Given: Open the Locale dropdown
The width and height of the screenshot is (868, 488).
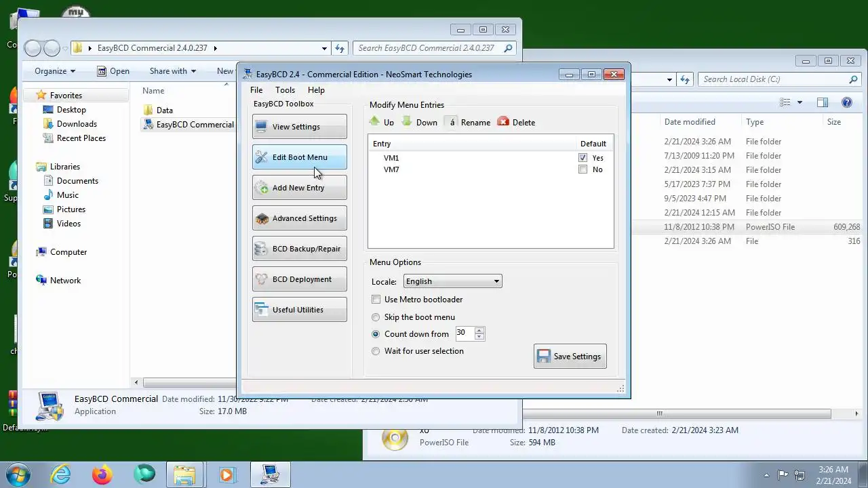Looking at the screenshot, I should [452, 281].
